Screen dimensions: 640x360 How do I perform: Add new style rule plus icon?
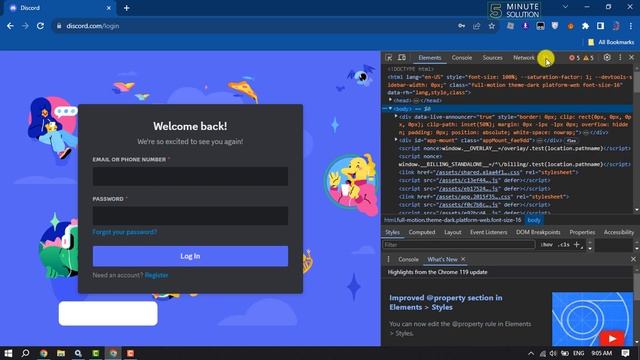tap(577, 244)
